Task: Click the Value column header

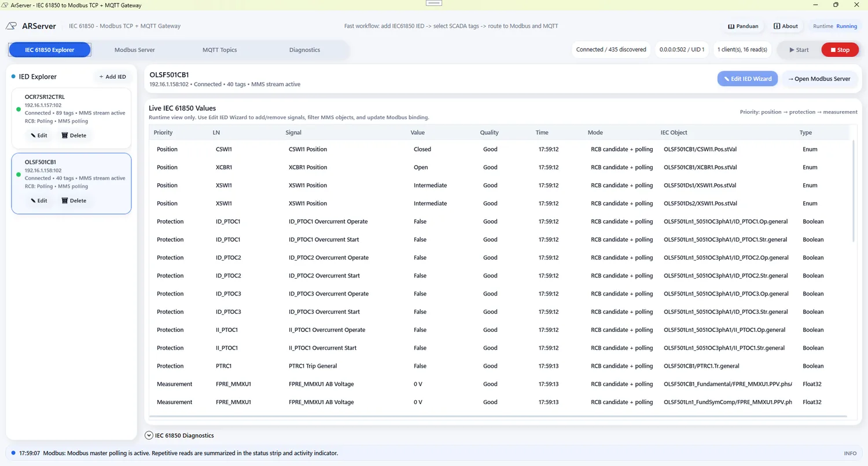Action: (418, 132)
